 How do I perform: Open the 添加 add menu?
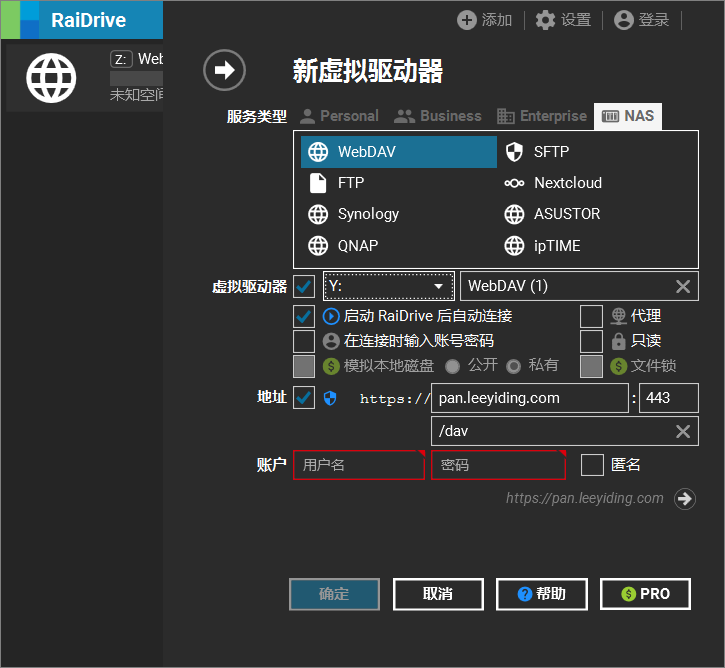(484, 20)
